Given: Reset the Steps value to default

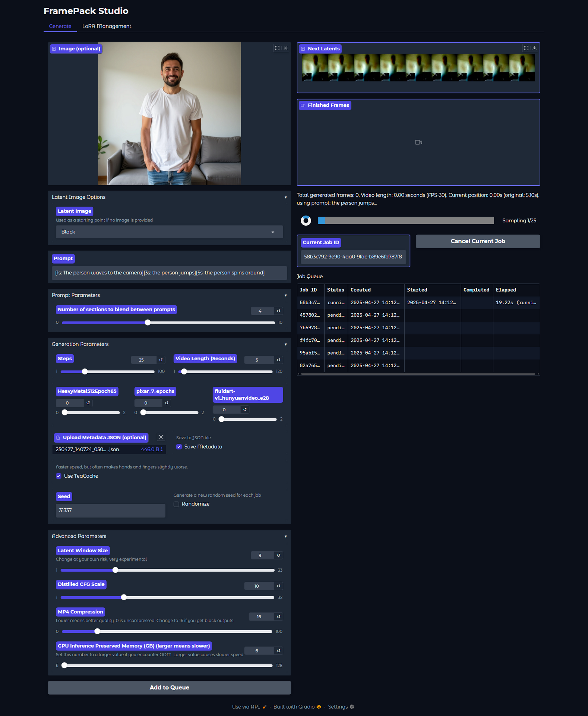Looking at the screenshot, I should 161,360.
